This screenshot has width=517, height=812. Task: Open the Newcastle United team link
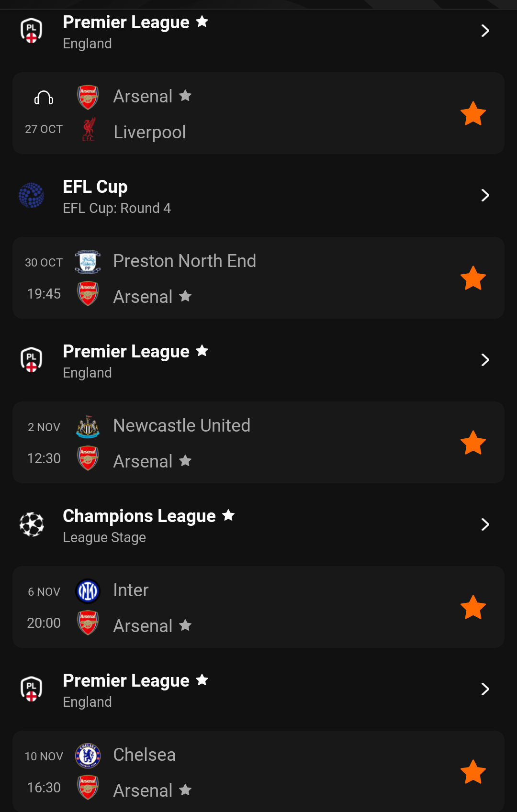[181, 425]
